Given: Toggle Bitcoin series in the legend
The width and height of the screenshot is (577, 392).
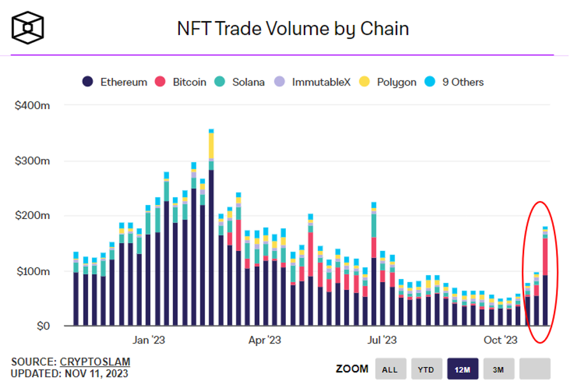Looking at the screenshot, I should coord(160,81).
